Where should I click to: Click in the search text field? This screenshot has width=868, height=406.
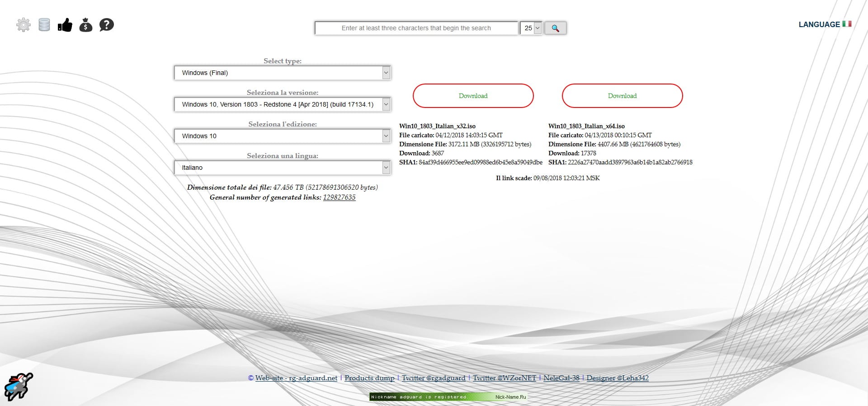(x=416, y=28)
